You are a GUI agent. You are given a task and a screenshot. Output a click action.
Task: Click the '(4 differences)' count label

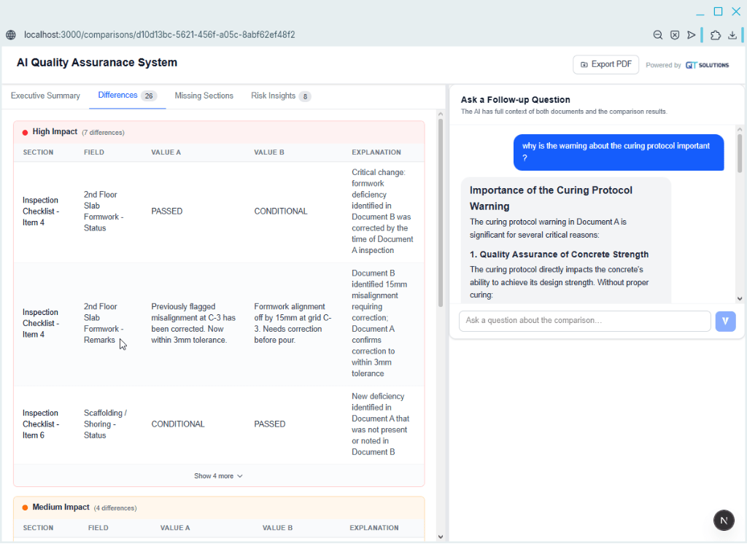tap(115, 508)
